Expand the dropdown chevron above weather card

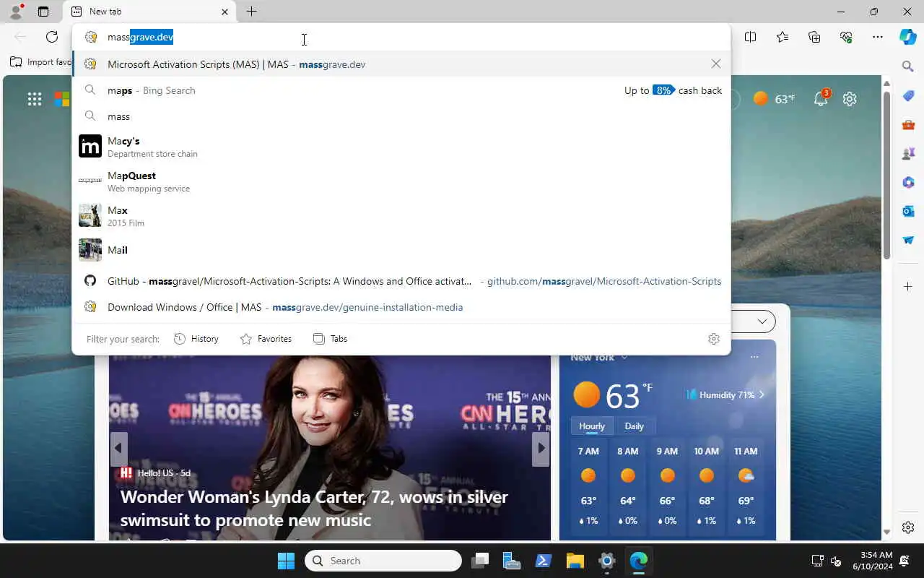(762, 321)
